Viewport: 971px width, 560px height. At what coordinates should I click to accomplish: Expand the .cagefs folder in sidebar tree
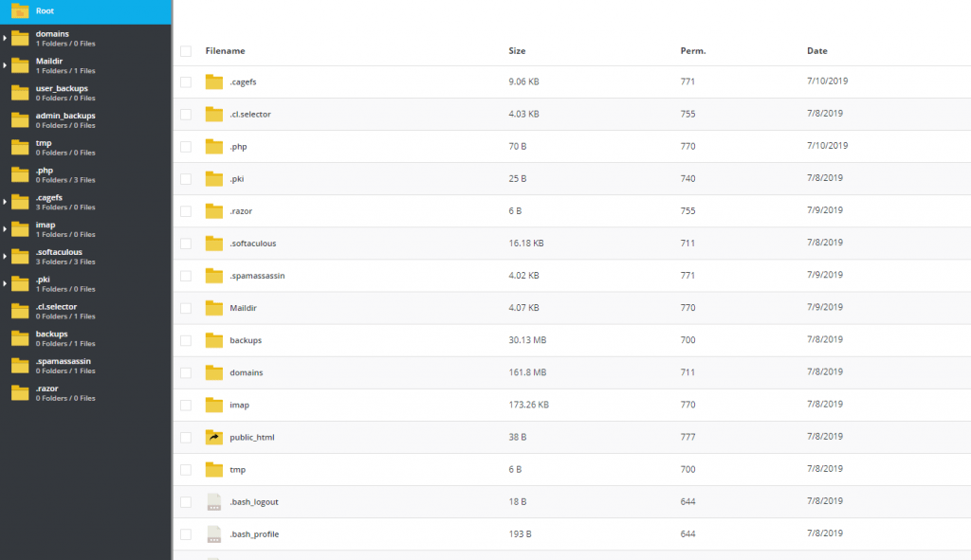point(5,202)
